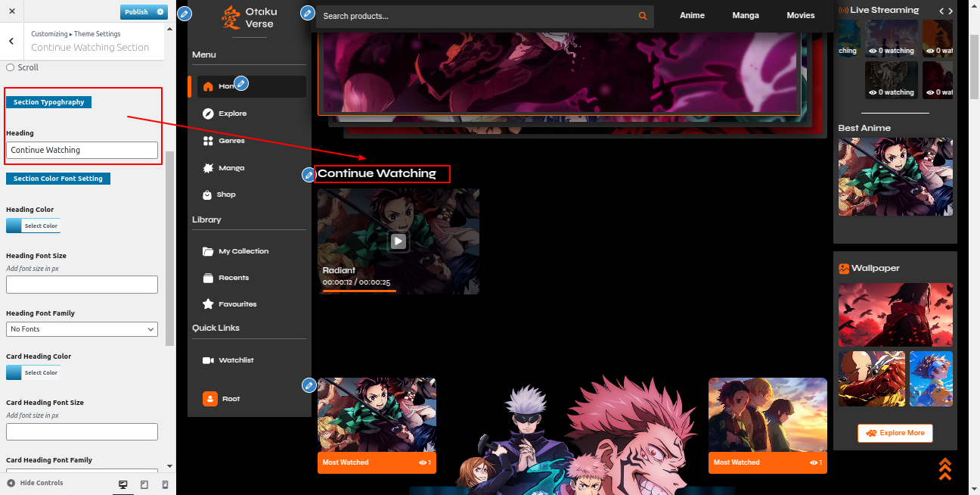Click the Publish button
980x495 pixels.
(x=136, y=12)
